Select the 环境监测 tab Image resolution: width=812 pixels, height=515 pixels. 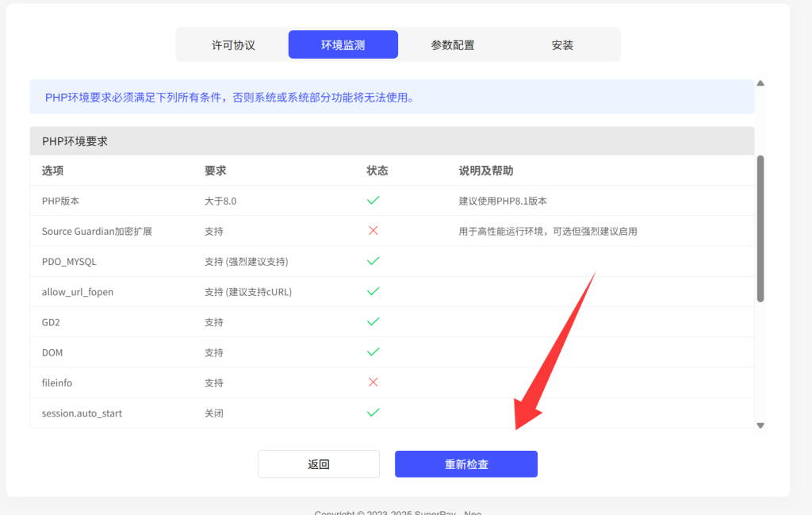pos(343,45)
